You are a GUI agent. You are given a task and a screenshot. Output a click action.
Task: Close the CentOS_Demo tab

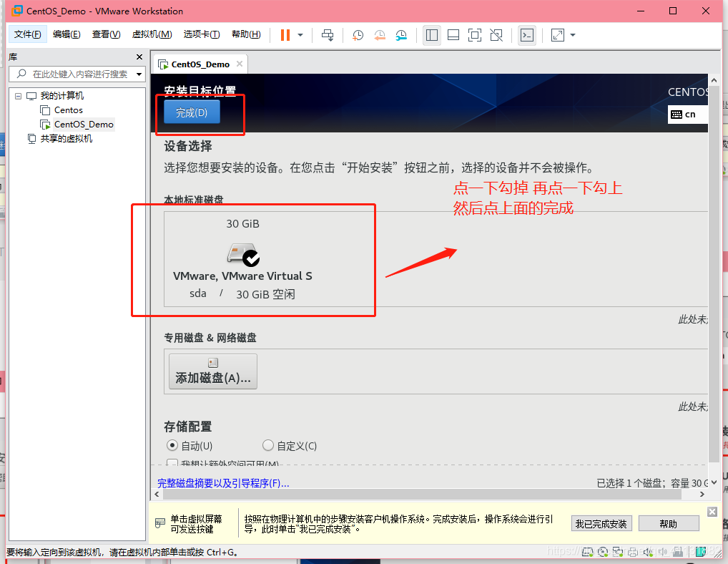[240, 64]
